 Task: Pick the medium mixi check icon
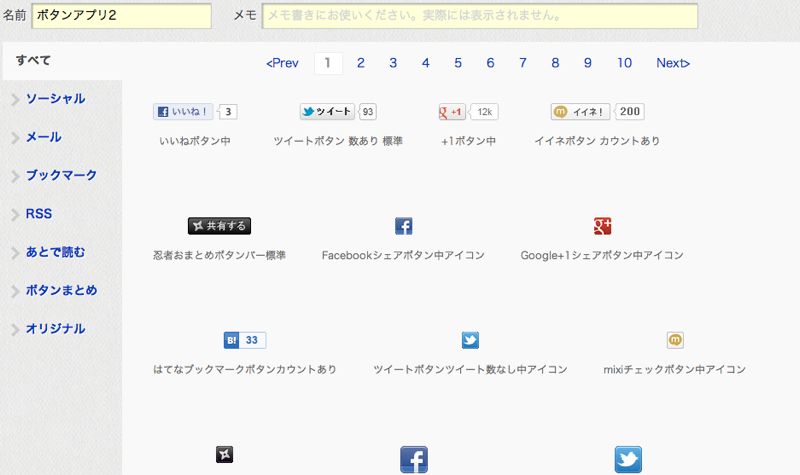(x=675, y=340)
